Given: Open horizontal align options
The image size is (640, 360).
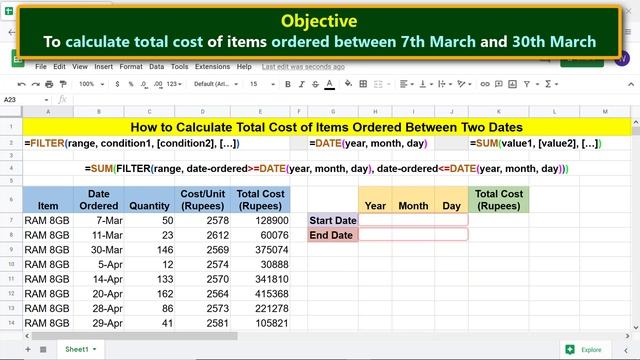Looking at the screenshot, I should point(407,84).
